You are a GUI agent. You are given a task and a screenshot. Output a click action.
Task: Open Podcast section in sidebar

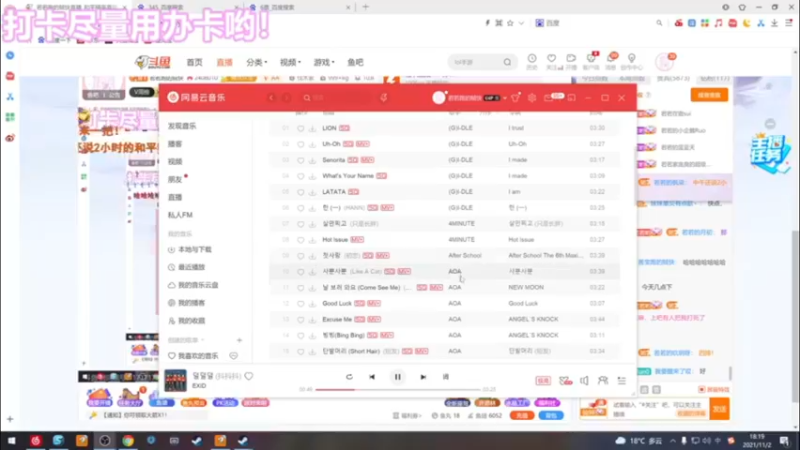[175, 144]
